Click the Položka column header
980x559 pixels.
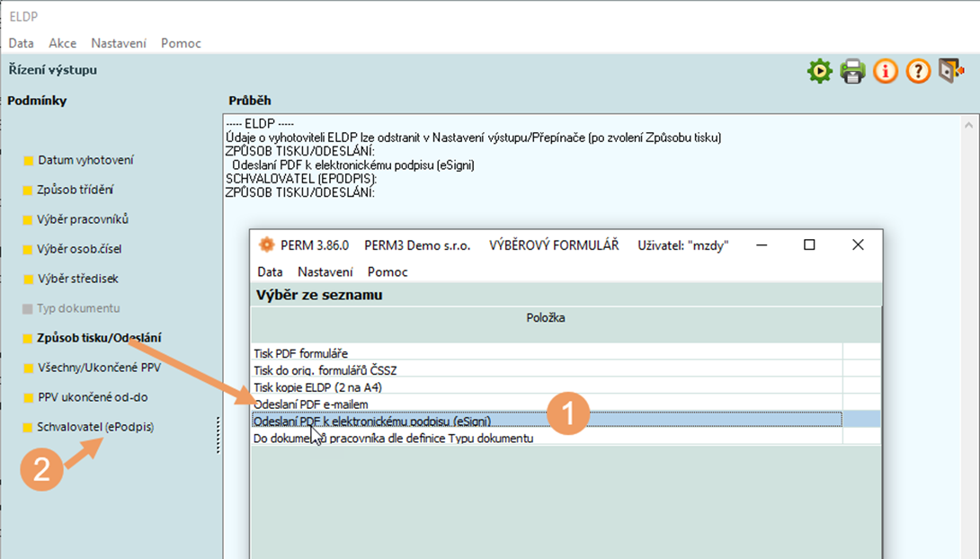546,318
